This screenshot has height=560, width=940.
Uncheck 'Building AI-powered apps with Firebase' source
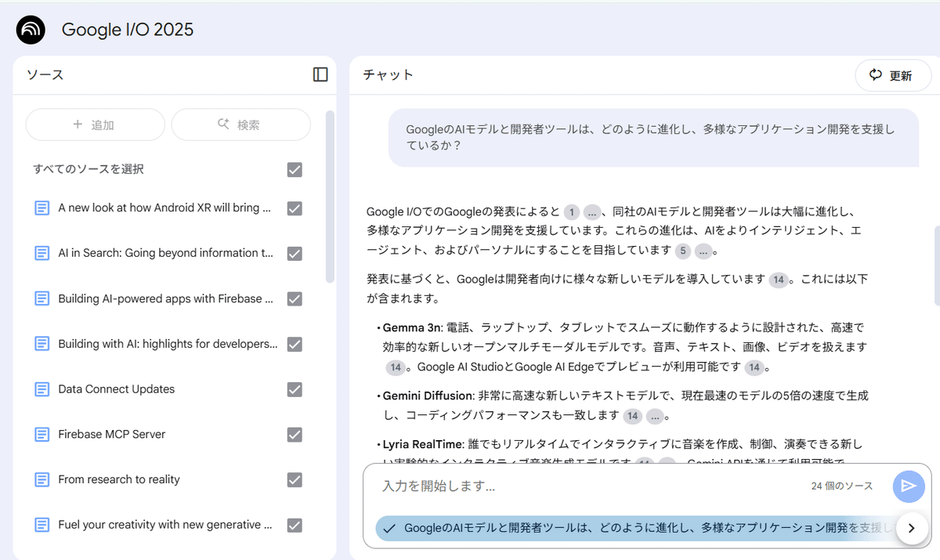(x=295, y=299)
